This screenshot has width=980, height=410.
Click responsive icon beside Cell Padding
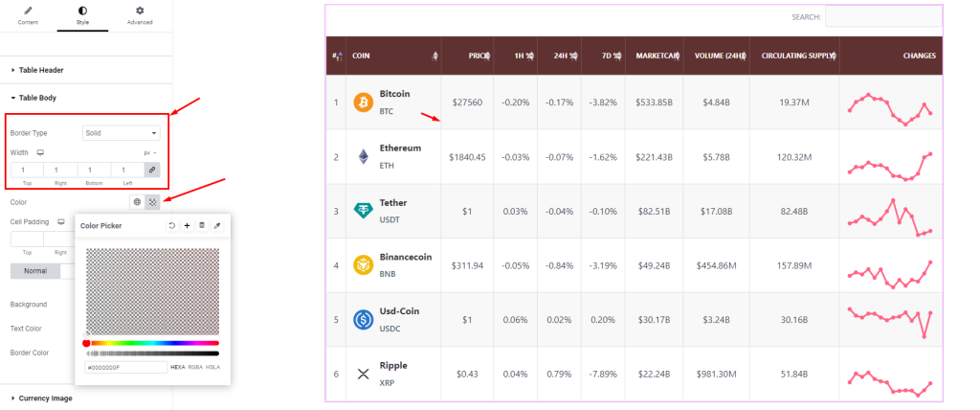pyautogui.click(x=61, y=221)
